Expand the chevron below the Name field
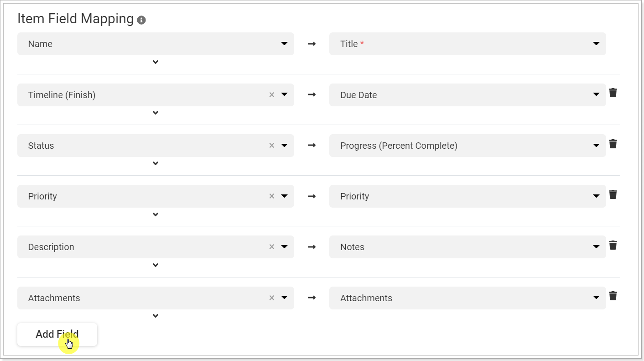 [x=155, y=62]
